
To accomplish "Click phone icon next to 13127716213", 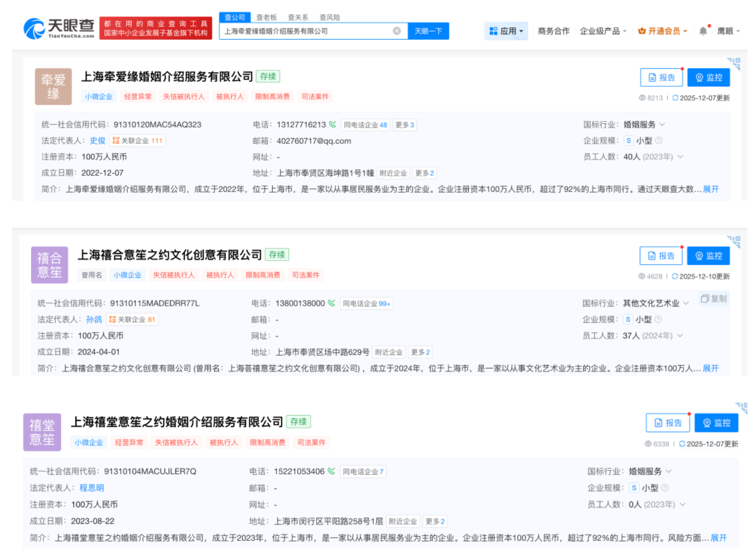I will 332,125.
